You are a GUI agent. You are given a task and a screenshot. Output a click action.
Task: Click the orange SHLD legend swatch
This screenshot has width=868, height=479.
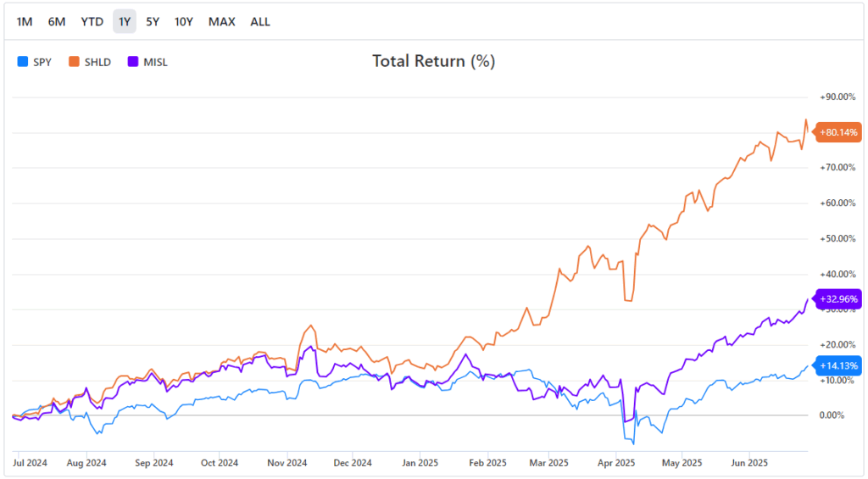pyautogui.click(x=74, y=62)
